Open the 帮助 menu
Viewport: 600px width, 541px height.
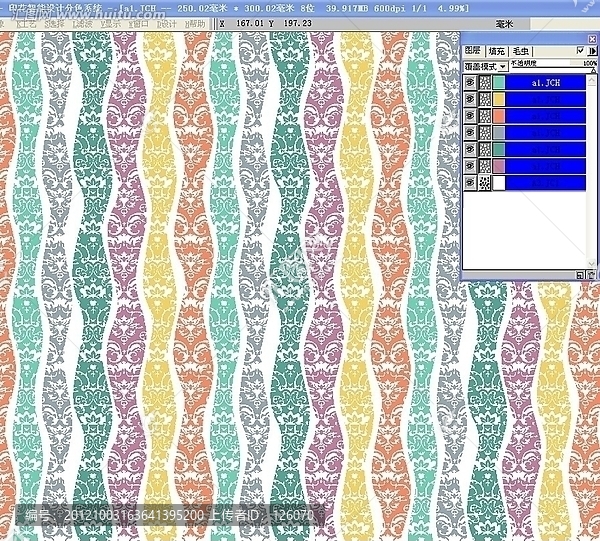click(195, 24)
